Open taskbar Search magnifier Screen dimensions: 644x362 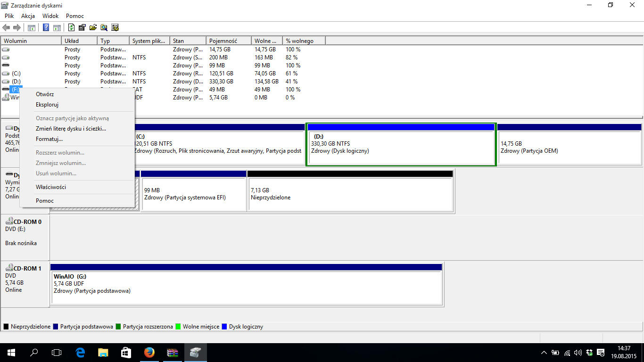[34, 353]
